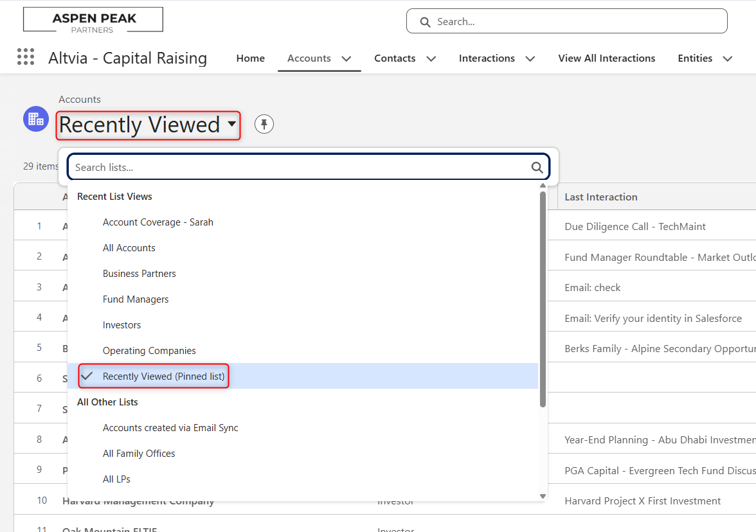756x532 pixels.
Task: Click the Aspen Peak Partners logo
Action: tap(93, 20)
